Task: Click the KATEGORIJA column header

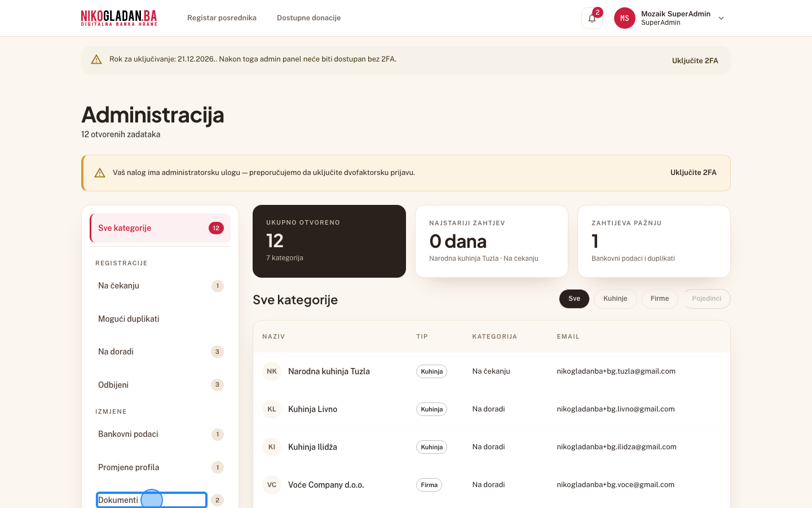Action: [x=495, y=336]
